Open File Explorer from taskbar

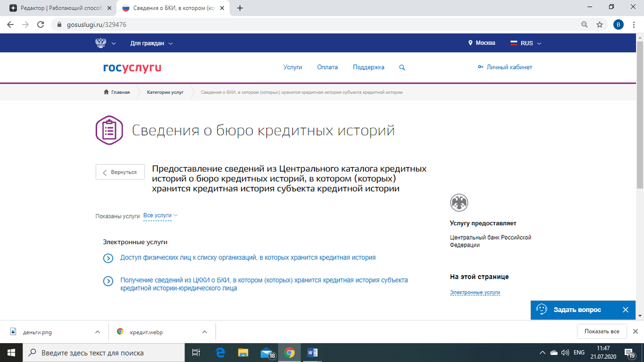point(243,353)
